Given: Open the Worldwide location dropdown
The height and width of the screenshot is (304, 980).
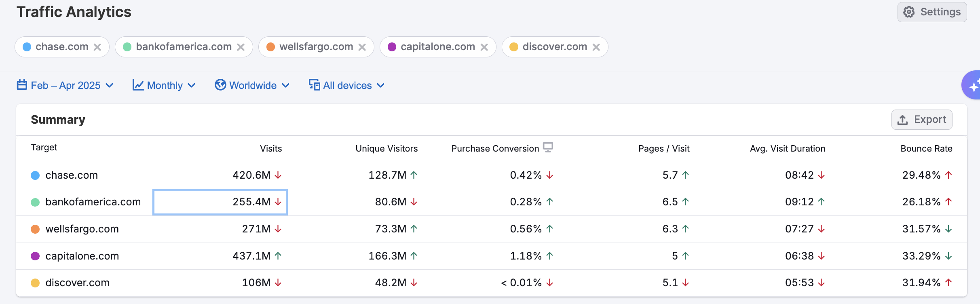Looking at the screenshot, I should coord(252,86).
